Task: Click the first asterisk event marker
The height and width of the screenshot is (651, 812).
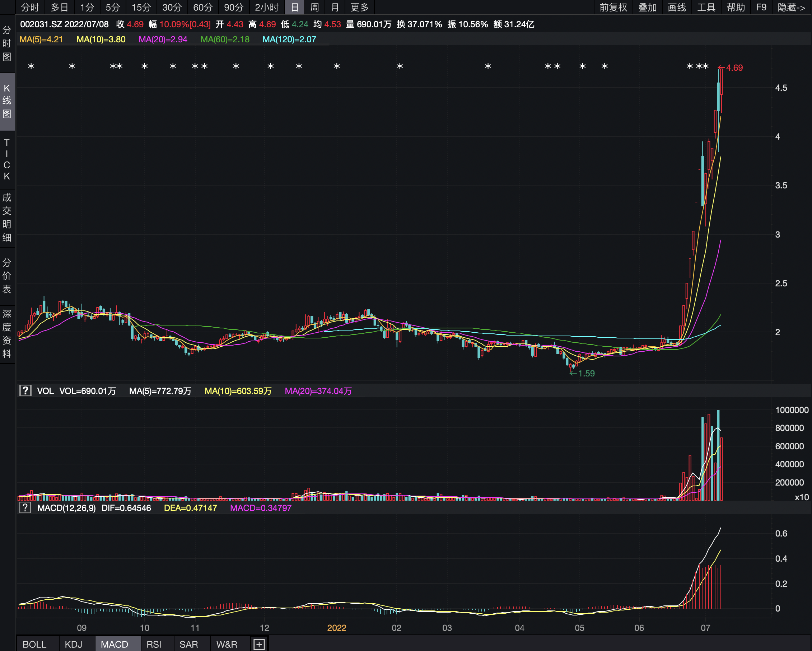Action: point(31,67)
